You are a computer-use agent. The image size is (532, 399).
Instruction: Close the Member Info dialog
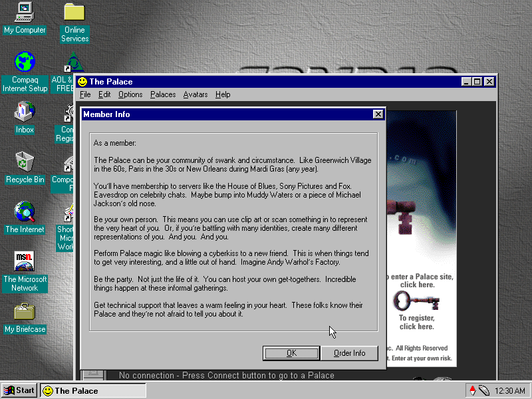[x=378, y=114]
